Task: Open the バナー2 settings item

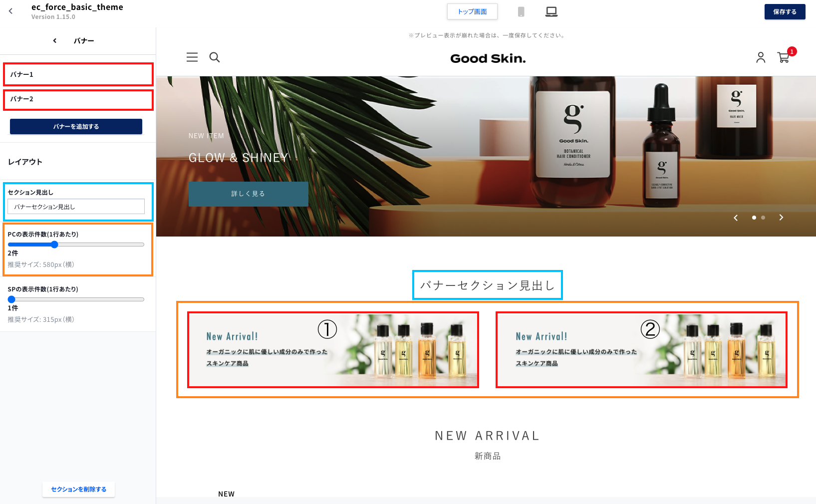Action: (78, 99)
